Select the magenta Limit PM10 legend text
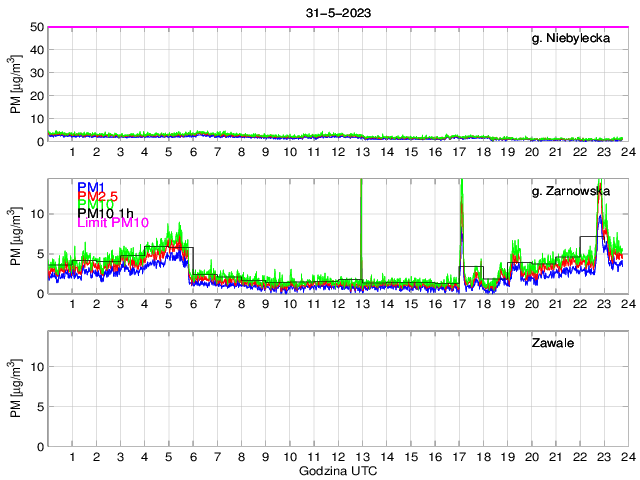Screen dimensions: 640x480 coord(112,235)
